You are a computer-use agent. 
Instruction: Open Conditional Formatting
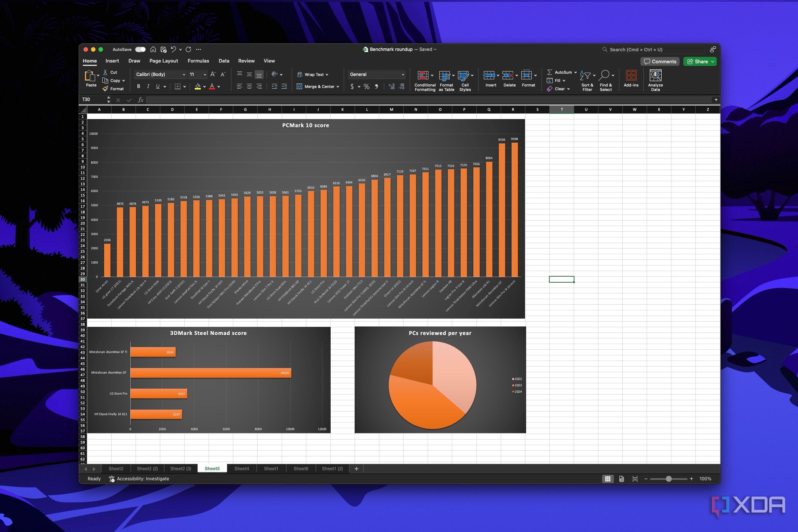(x=425, y=80)
